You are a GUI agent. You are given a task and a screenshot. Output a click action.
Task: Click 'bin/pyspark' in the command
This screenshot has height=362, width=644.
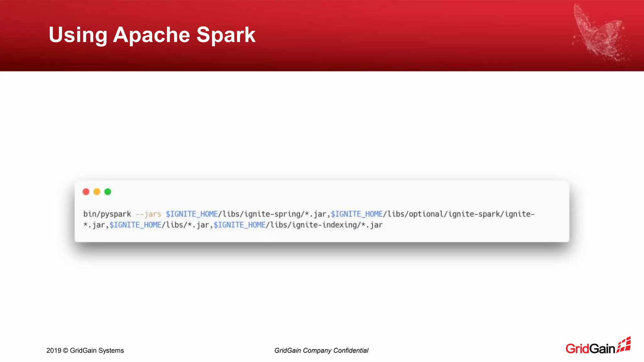click(x=107, y=214)
